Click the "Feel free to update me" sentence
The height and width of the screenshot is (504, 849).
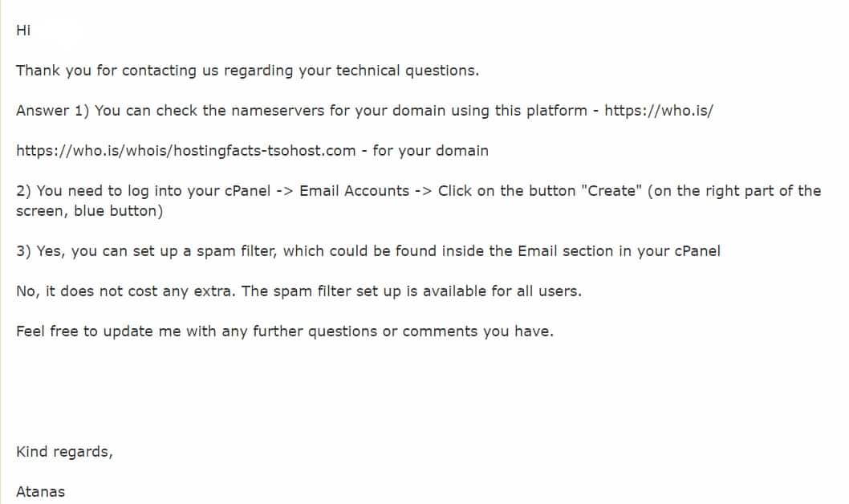tap(285, 331)
